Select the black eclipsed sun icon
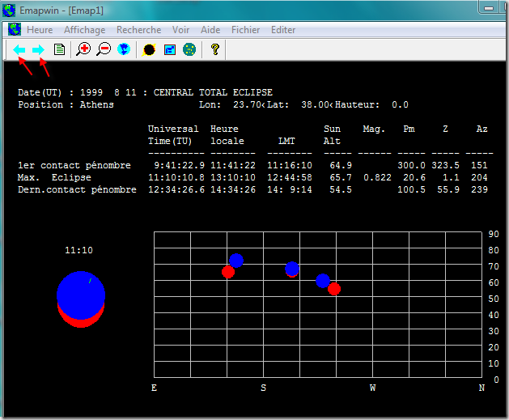The width and height of the screenshot is (509, 420). [x=149, y=49]
